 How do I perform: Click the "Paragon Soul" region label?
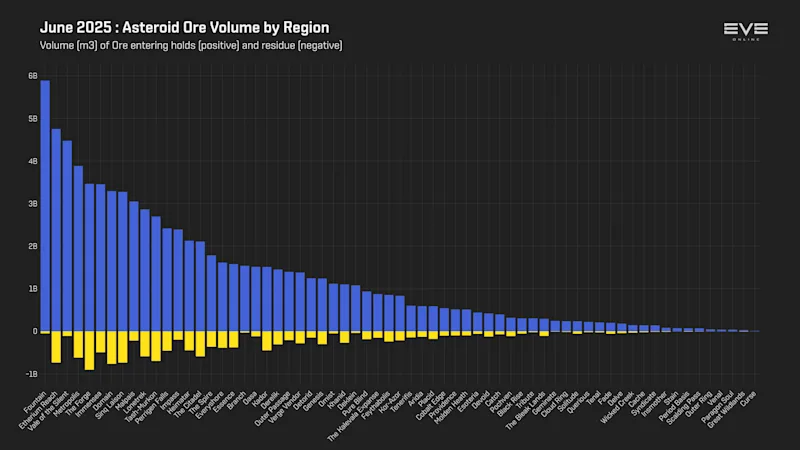click(x=718, y=407)
